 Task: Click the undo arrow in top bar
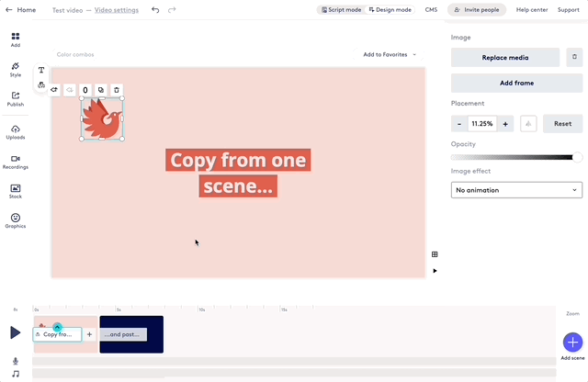pos(155,10)
